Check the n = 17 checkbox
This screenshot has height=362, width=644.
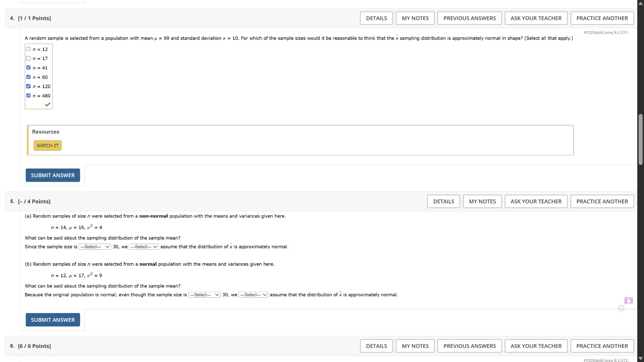click(x=29, y=58)
